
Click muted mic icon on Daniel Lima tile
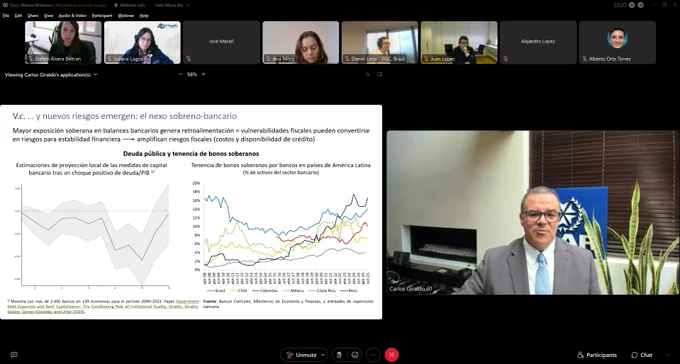pos(347,59)
